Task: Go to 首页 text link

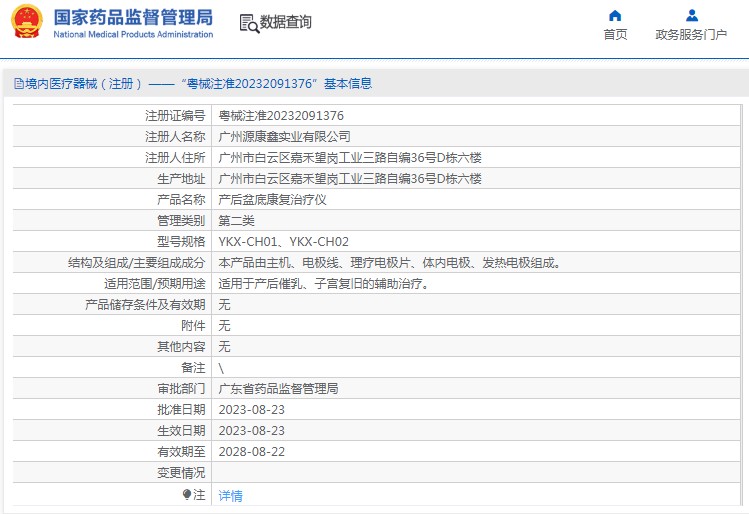Action: point(615,35)
